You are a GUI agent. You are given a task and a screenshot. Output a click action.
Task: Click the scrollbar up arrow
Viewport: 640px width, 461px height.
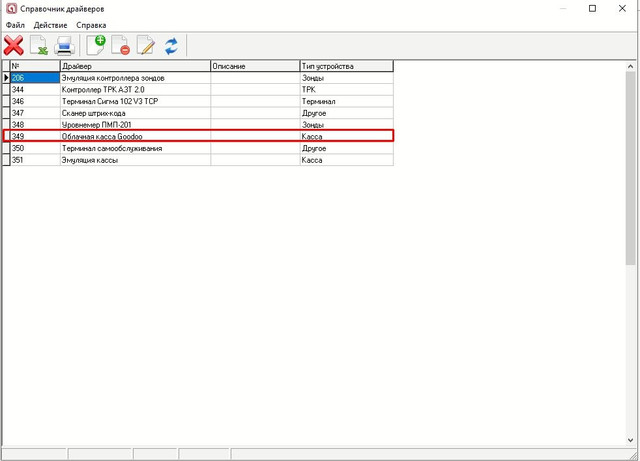pyautogui.click(x=631, y=66)
